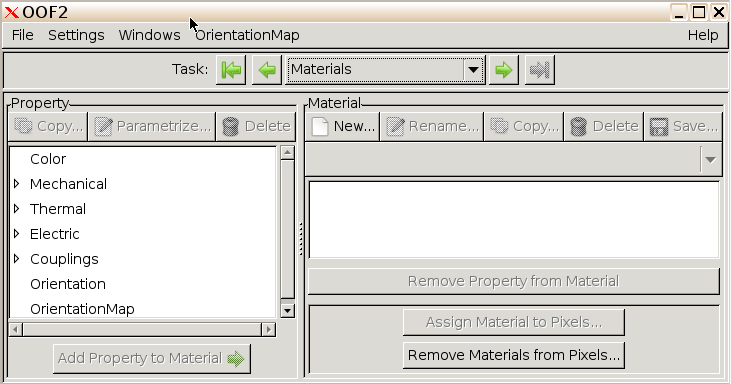This screenshot has height=384, width=731.
Task: Click the pane splitter handle between panels
Action: (x=301, y=239)
